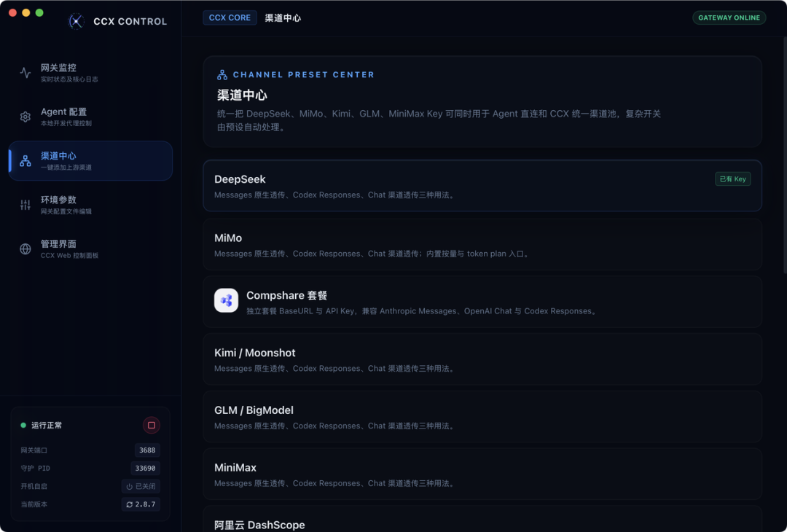Click the daemon PID value 33690
This screenshot has height=532, width=787.
click(145, 469)
